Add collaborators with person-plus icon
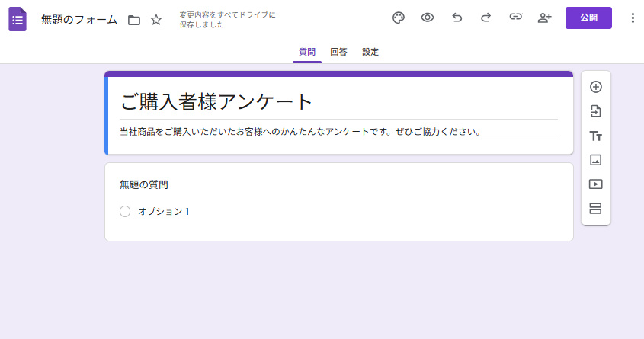This screenshot has height=339, width=644. pyautogui.click(x=544, y=18)
